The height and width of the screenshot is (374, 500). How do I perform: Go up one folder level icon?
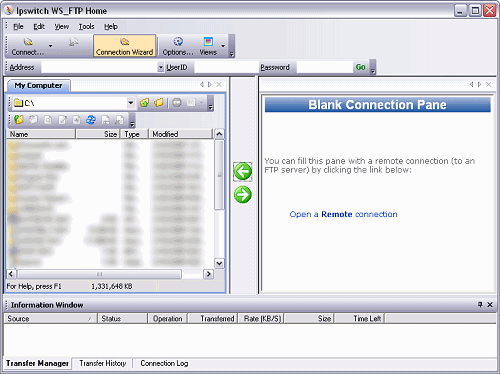144,103
